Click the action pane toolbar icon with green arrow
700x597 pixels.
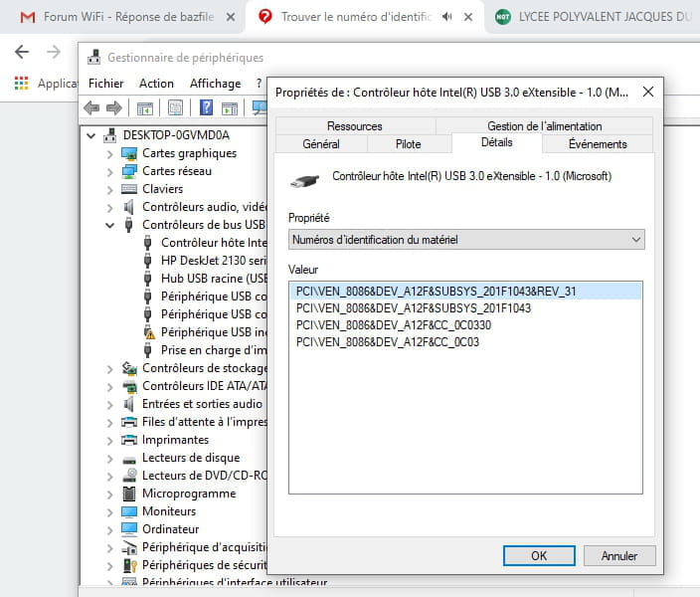click(230, 108)
